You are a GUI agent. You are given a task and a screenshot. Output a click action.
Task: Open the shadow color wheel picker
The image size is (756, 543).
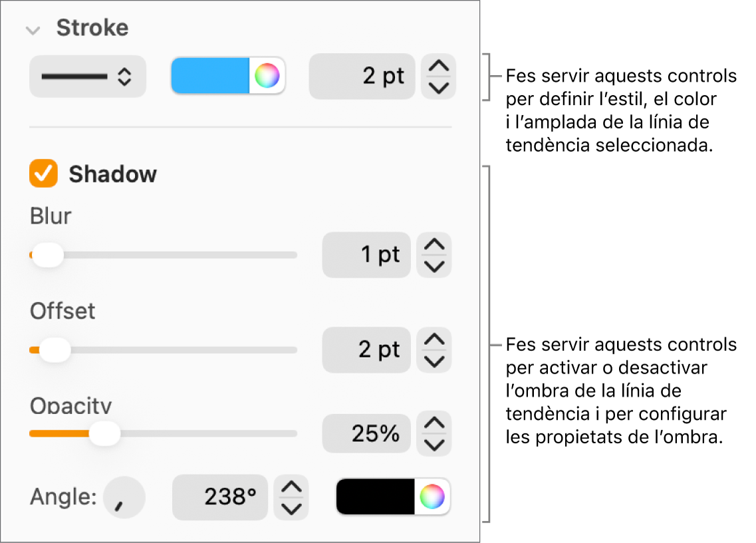(432, 496)
